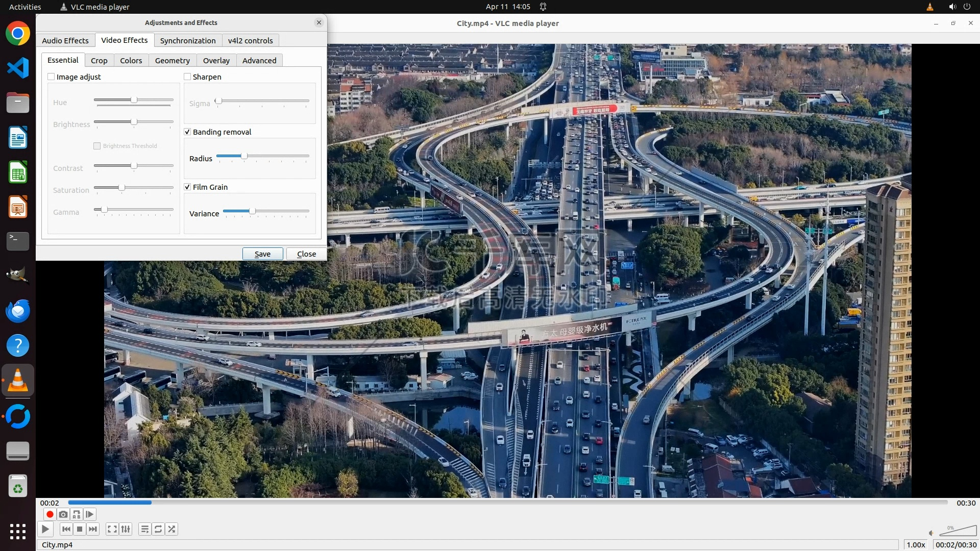Image resolution: width=980 pixels, height=551 pixels.
Task: Enable the Sharpen checkbox
Action: 187,77
